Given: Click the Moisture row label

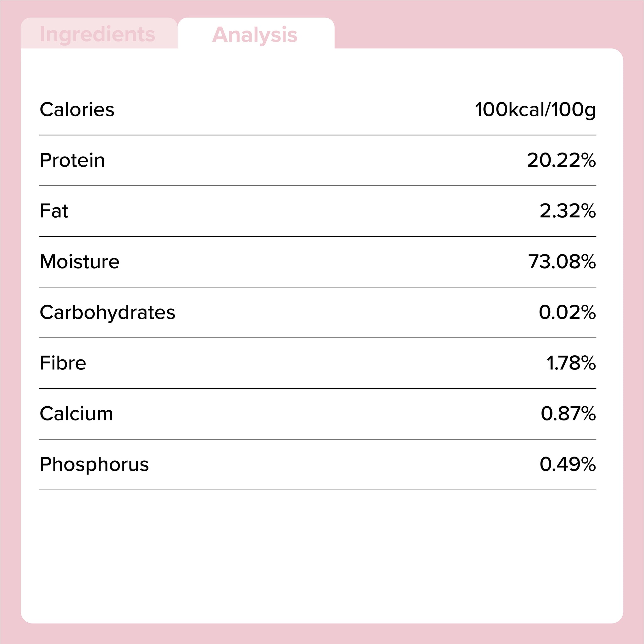Looking at the screenshot, I should [80, 262].
